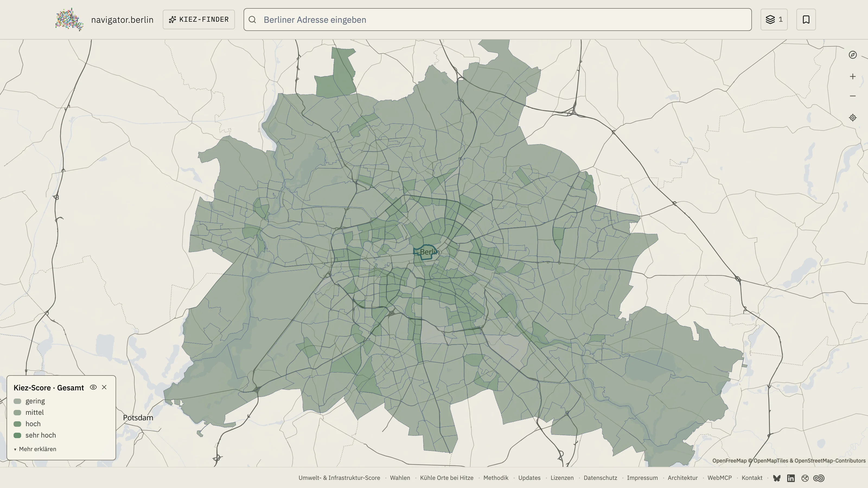Click the hoch legend color swatch

(x=18, y=424)
